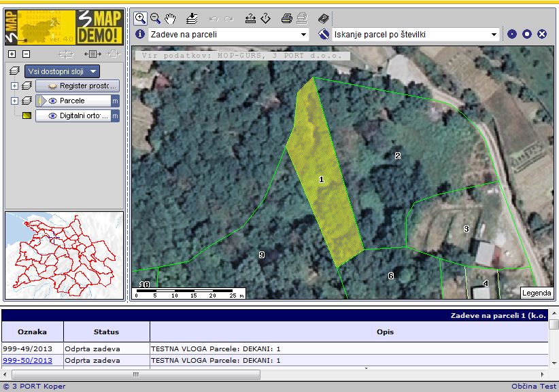Image resolution: width=559 pixels, height=392 pixels.
Task: Click the Oznaka column header
Action: point(33,332)
